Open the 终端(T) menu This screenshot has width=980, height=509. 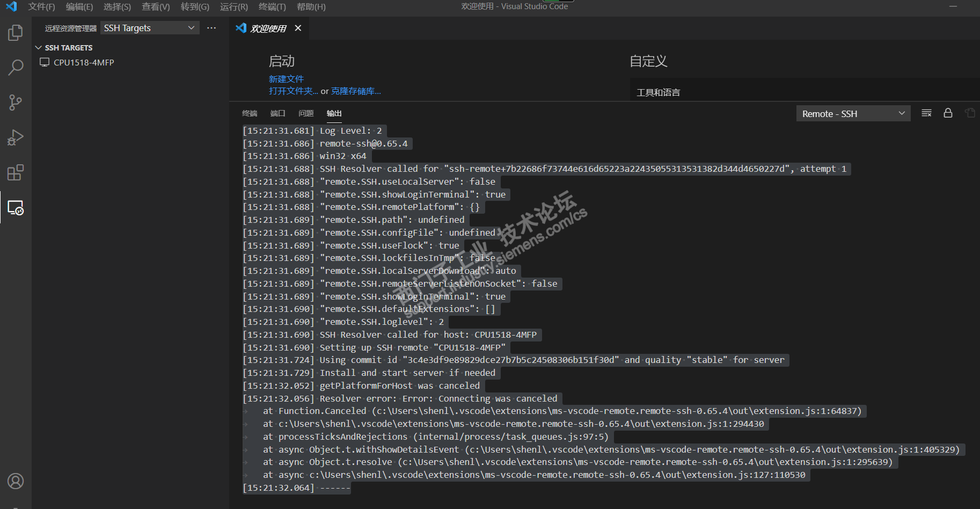[x=272, y=6]
